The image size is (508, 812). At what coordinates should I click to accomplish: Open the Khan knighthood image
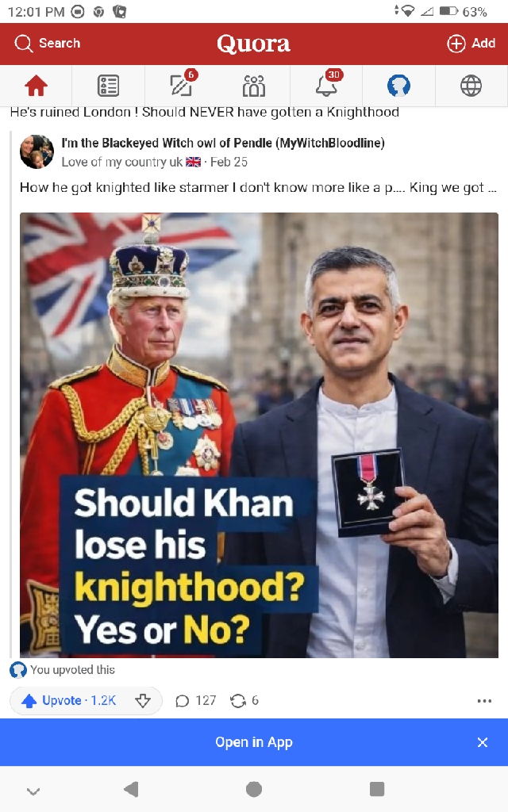(259, 435)
